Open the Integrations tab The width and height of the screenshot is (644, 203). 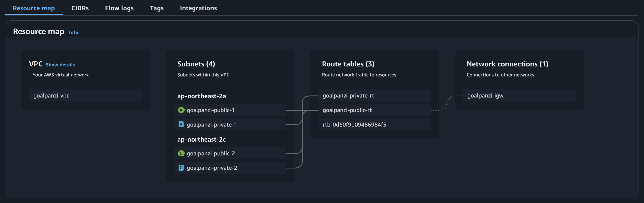click(198, 8)
